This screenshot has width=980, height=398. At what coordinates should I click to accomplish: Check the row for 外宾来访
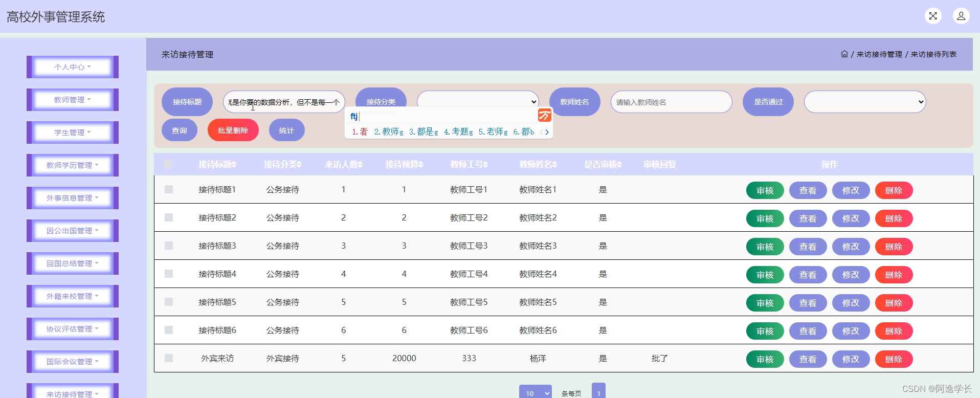[x=169, y=358]
